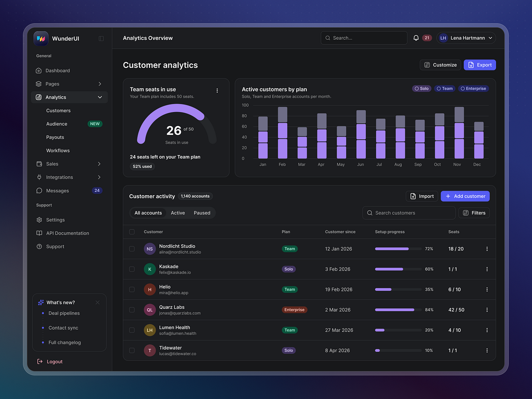532x399 pixels.
Task: Close the What's new panel
Action: tap(98, 302)
